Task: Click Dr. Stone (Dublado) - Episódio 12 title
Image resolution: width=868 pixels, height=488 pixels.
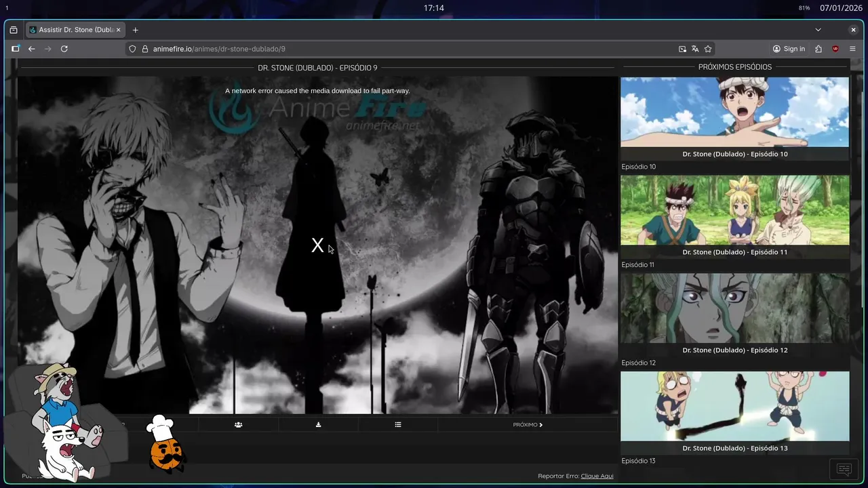Action: tap(734, 350)
